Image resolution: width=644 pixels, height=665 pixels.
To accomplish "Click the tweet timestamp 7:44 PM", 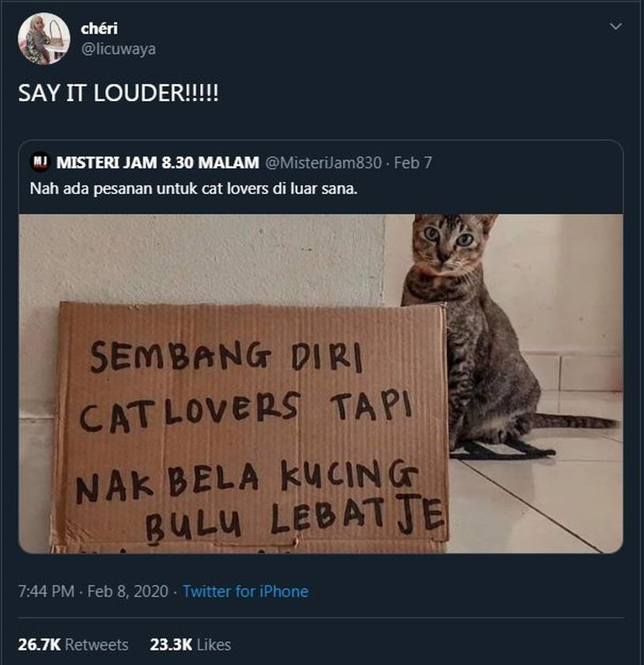I will pos(46,591).
